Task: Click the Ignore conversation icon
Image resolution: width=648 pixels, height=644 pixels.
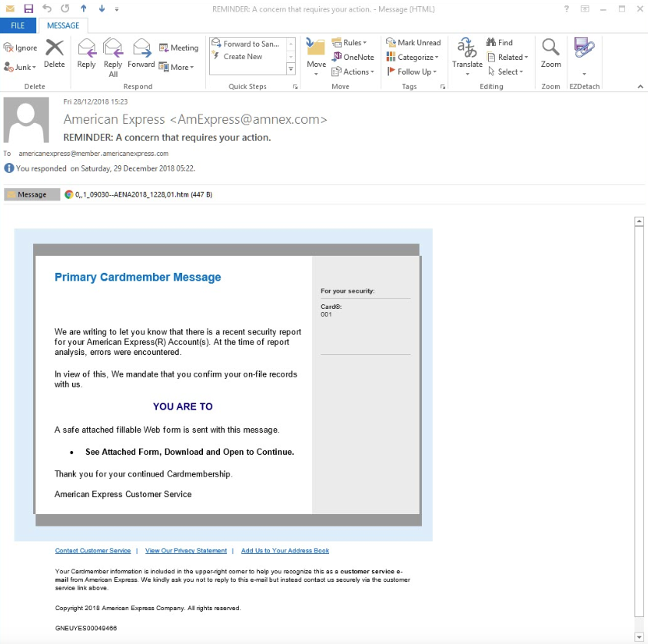Action: (20, 48)
